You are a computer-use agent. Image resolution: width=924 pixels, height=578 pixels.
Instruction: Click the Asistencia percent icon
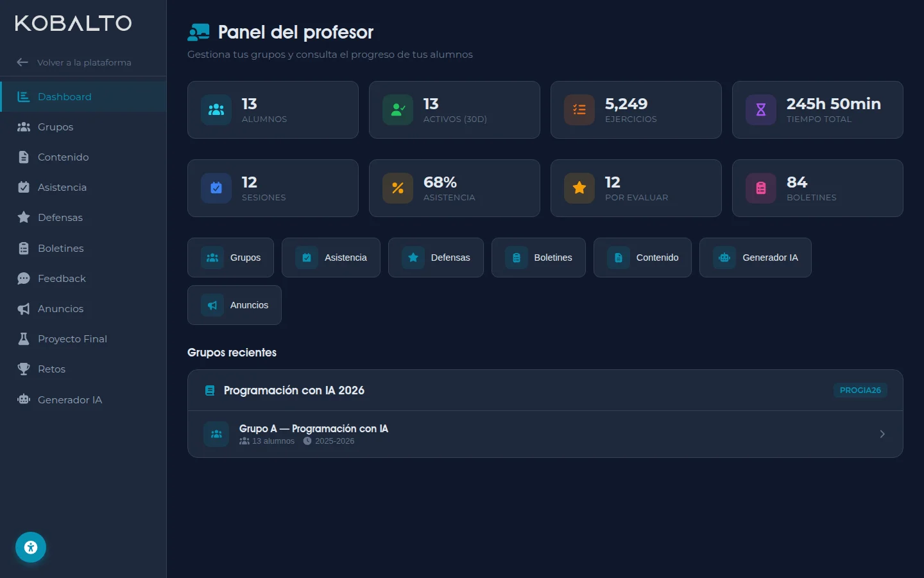tap(398, 188)
